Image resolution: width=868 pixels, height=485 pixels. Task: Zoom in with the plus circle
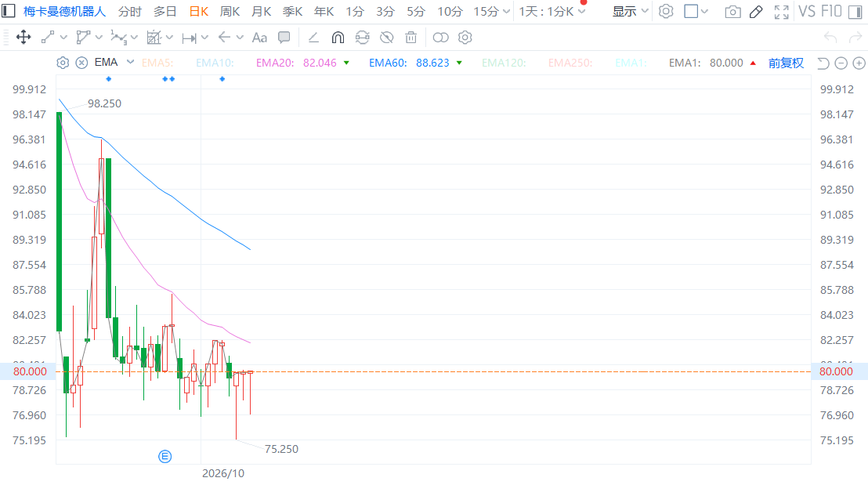click(x=859, y=63)
